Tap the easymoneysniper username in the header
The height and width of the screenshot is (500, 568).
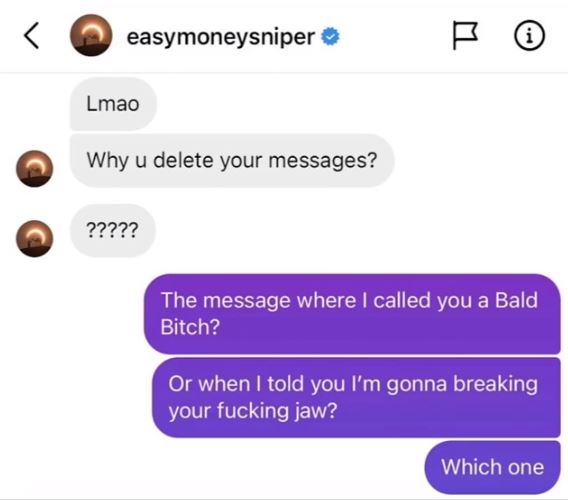(221, 37)
